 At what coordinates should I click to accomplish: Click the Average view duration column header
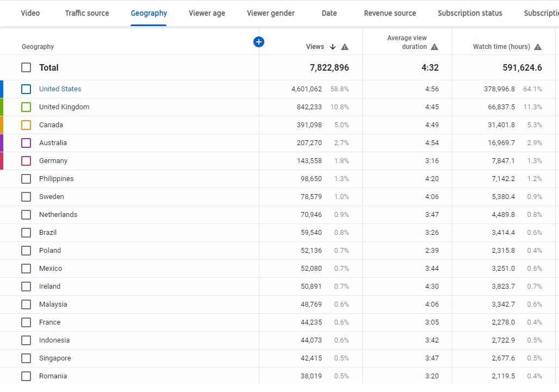(x=407, y=42)
